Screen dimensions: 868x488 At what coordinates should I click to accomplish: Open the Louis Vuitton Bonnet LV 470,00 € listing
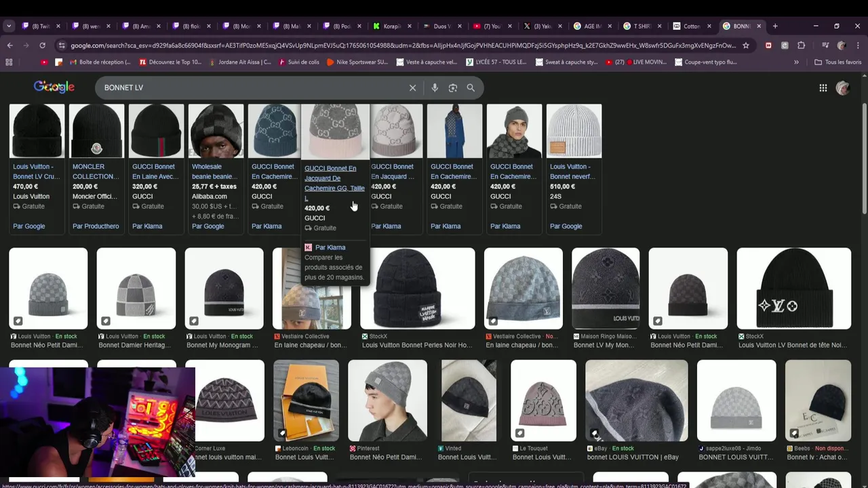[37, 168]
